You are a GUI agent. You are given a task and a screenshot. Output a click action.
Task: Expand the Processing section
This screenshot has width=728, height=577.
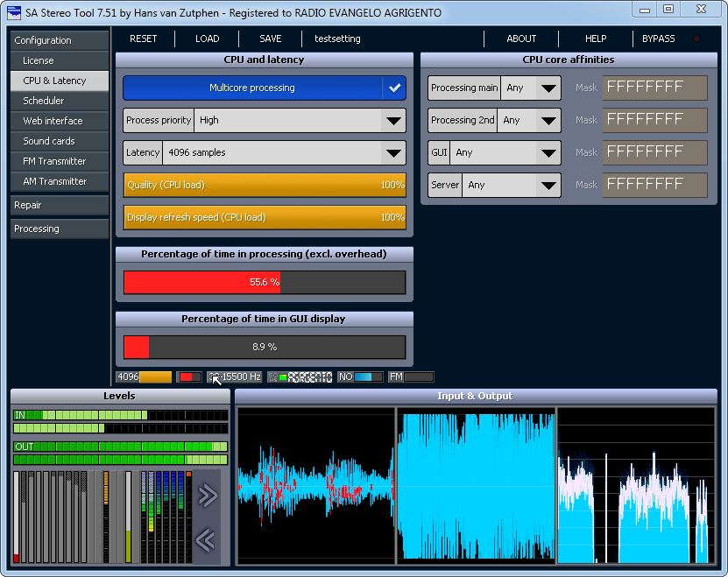pos(60,229)
